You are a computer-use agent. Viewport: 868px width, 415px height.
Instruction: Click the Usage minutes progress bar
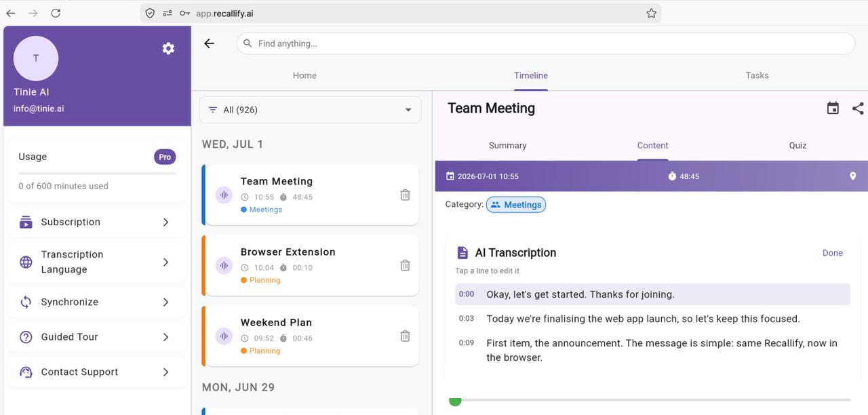(x=97, y=174)
